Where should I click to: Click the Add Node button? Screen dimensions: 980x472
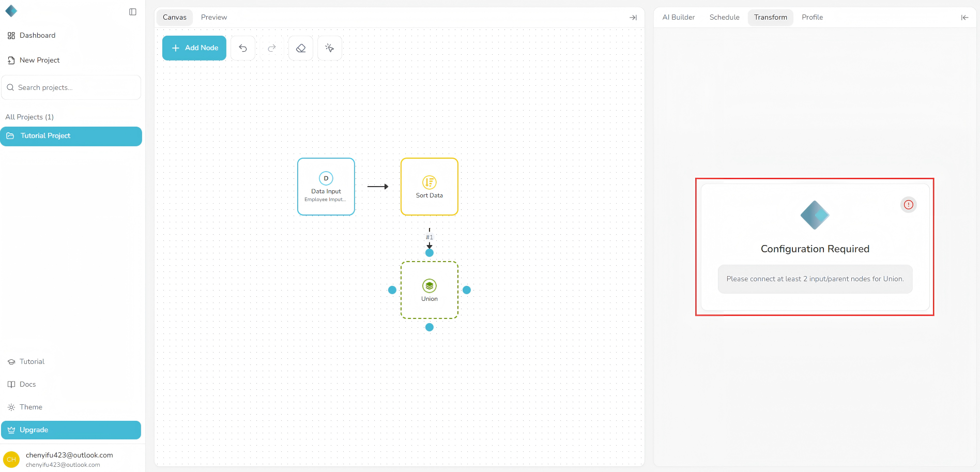click(194, 48)
